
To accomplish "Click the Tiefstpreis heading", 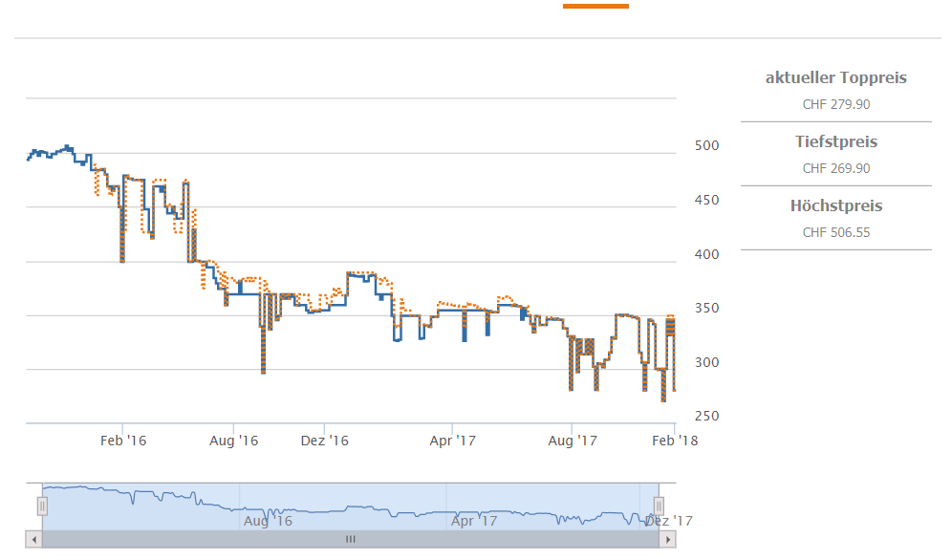I will point(835,142).
